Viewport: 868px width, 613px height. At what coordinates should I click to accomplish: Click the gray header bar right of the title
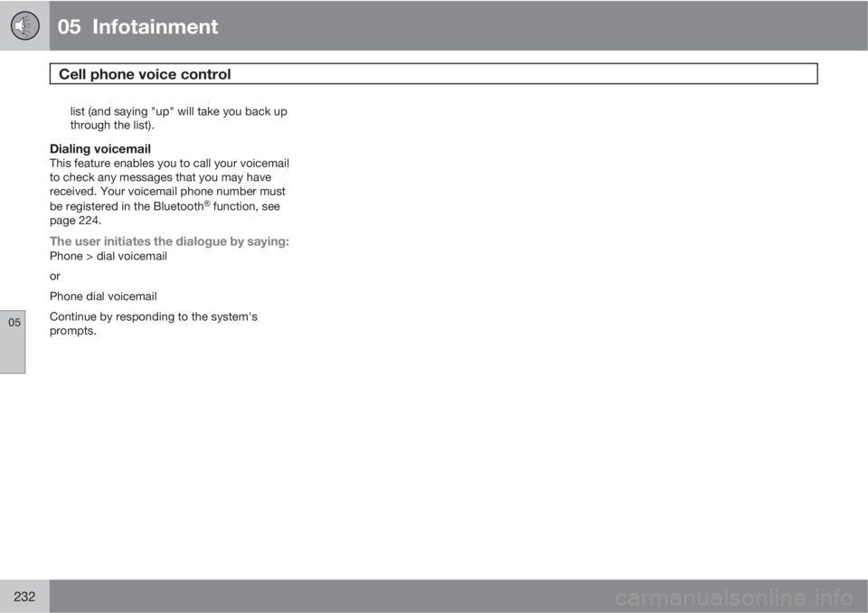tap(542, 26)
